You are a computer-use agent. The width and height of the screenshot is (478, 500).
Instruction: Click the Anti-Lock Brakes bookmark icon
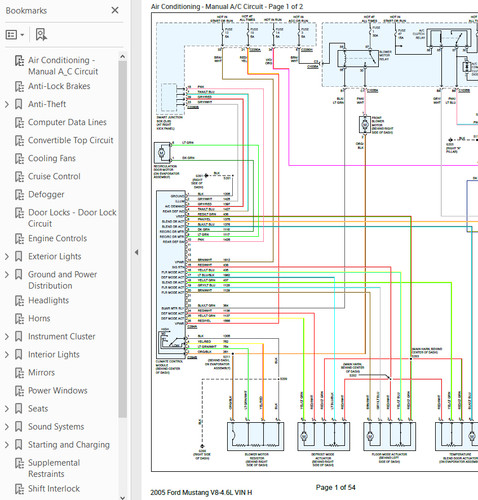19,86
